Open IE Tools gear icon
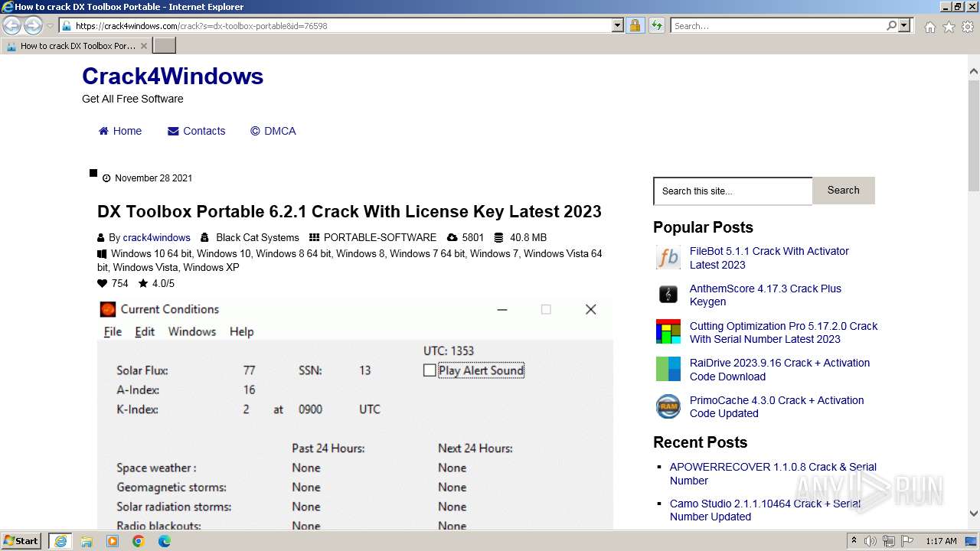The image size is (980, 551). point(968,27)
